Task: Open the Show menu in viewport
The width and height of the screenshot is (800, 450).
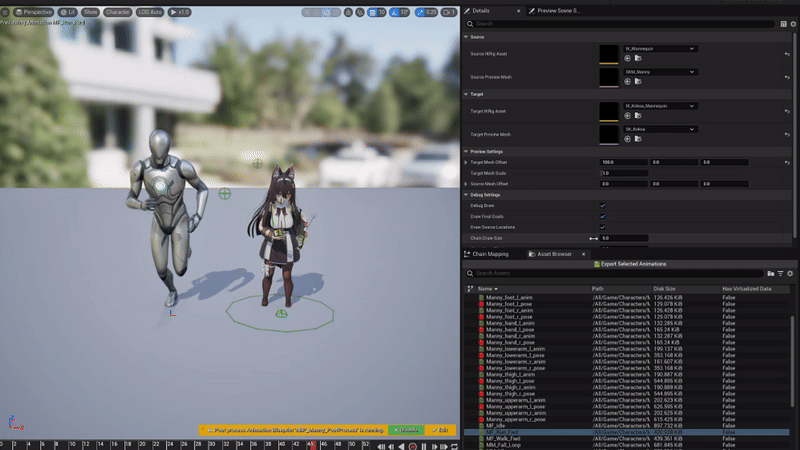Action: point(90,12)
